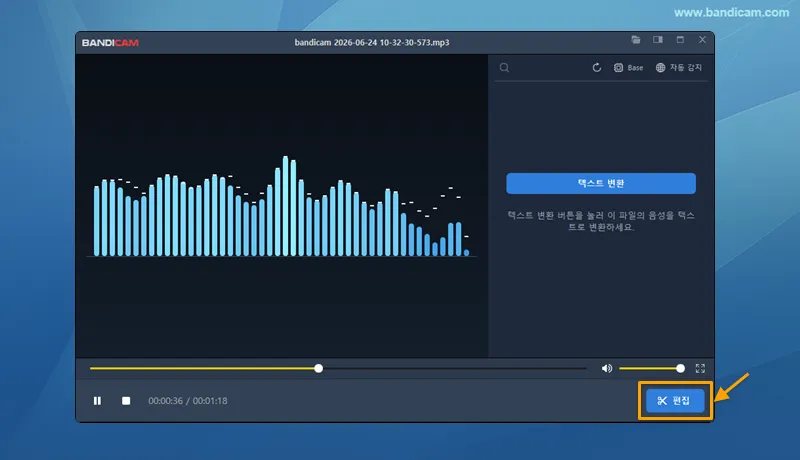Open file with the title bar folder icon
This screenshot has width=800, height=460.
[x=636, y=40]
